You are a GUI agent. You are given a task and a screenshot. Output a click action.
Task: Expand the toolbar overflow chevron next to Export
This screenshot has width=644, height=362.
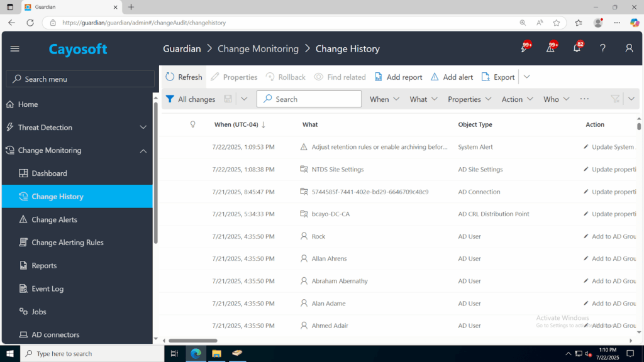[526, 77]
